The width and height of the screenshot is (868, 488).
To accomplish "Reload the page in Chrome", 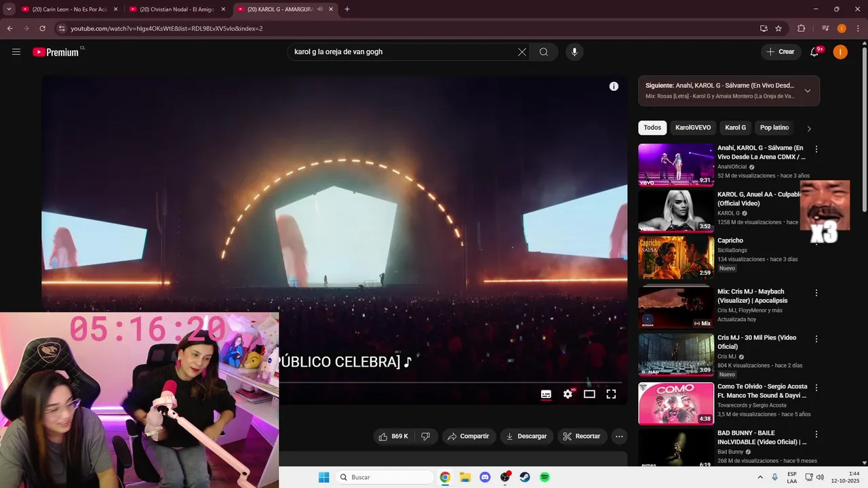I will [x=42, y=28].
